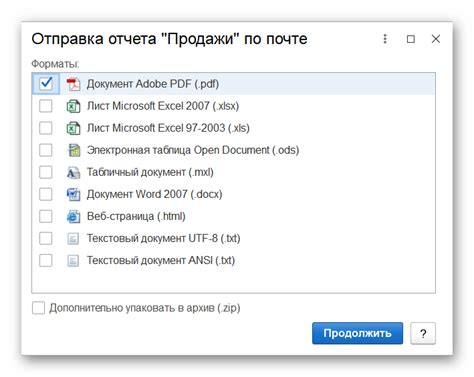Tick the Word 2007 (.docx) checkbox
Screen dimensions: 474x377
click(x=46, y=194)
